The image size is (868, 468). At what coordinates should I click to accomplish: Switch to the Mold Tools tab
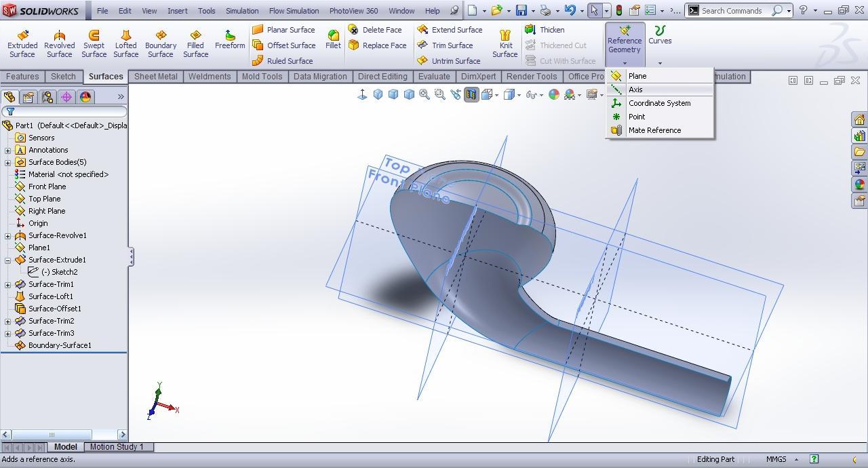click(x=262, y=77)
